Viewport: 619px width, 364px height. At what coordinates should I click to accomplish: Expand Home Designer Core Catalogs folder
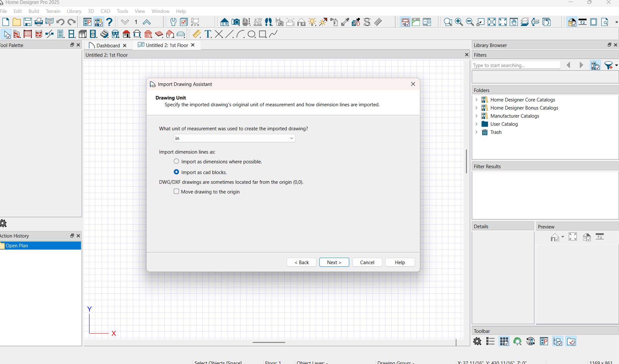[476, 100]
